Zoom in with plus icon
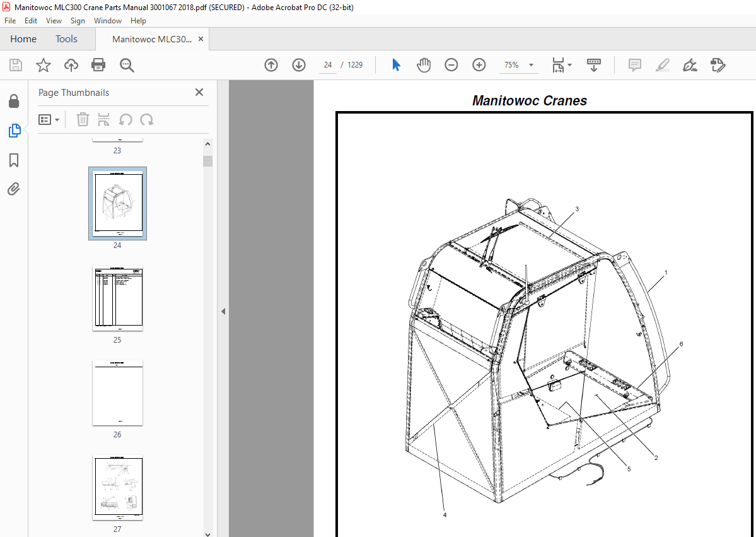This screenshot has width=756, height=537. click(479, 65)
